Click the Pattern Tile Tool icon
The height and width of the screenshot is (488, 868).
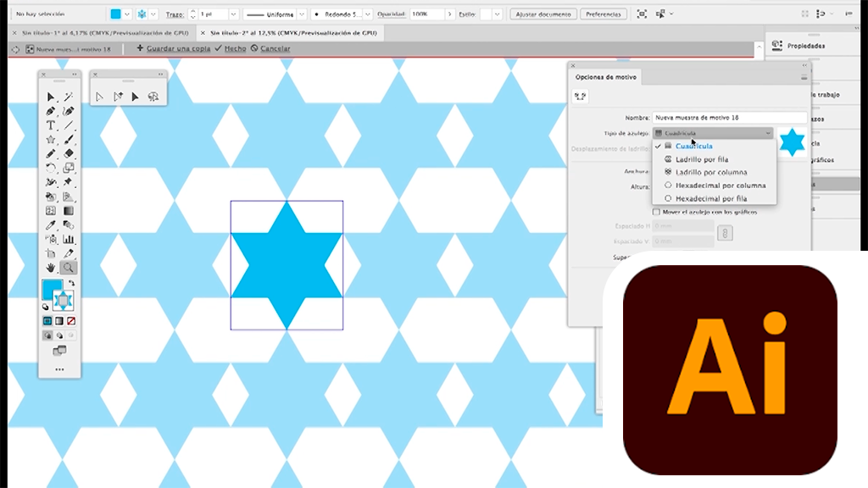(580, 97)
